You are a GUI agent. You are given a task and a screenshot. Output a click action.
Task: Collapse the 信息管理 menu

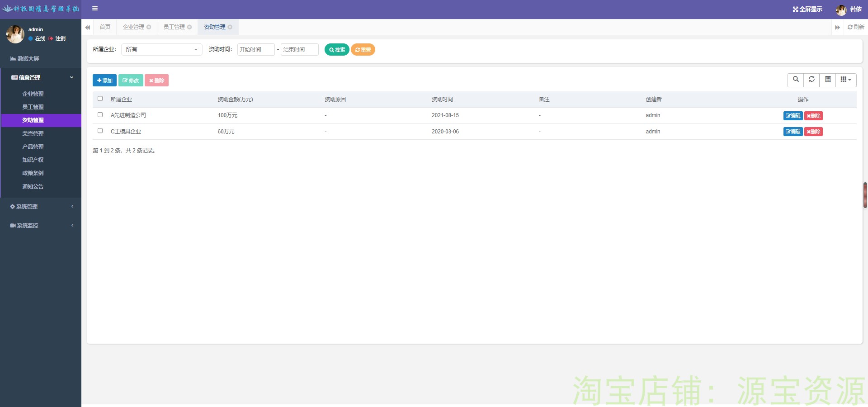(x=41, y=78)
